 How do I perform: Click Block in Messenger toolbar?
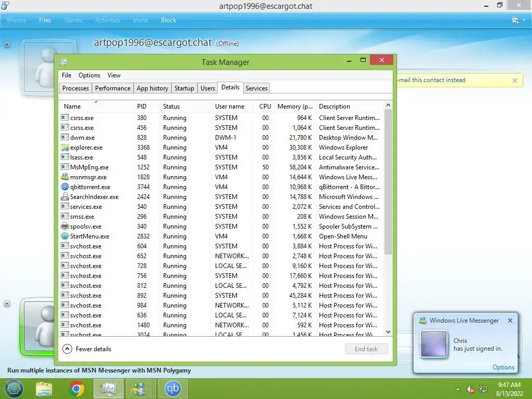[x=169, y=20]
